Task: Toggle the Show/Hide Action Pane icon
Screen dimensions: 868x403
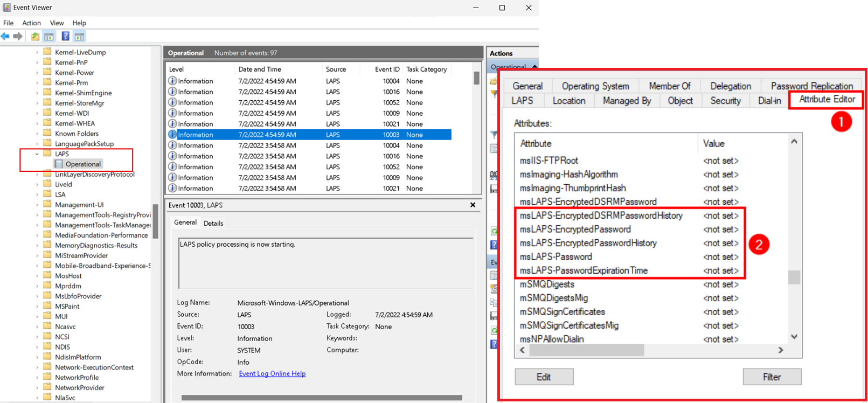Action: [80, 36]
